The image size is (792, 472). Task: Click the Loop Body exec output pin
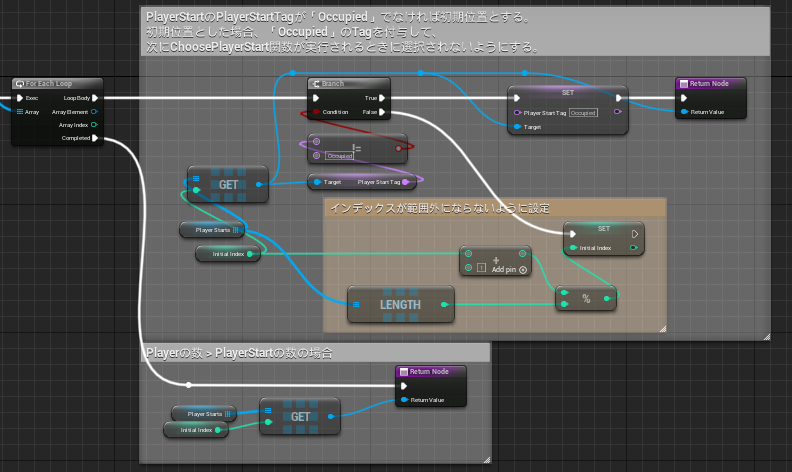(x=94, y=98)
